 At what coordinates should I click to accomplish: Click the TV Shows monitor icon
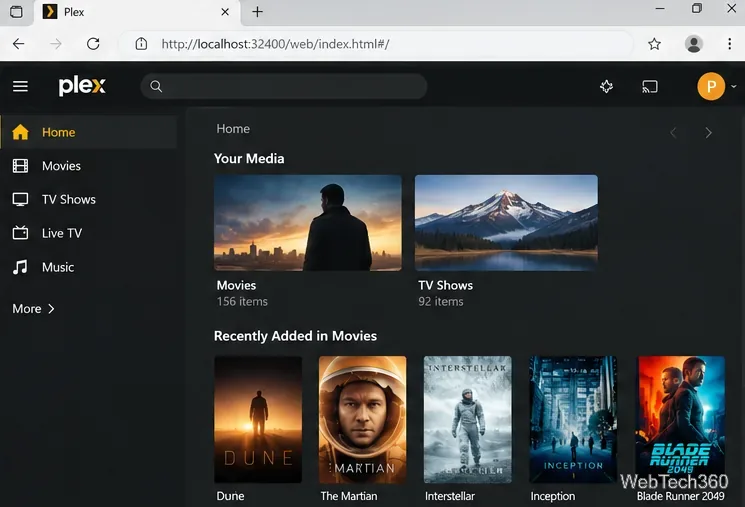click(x=20, y=200)
